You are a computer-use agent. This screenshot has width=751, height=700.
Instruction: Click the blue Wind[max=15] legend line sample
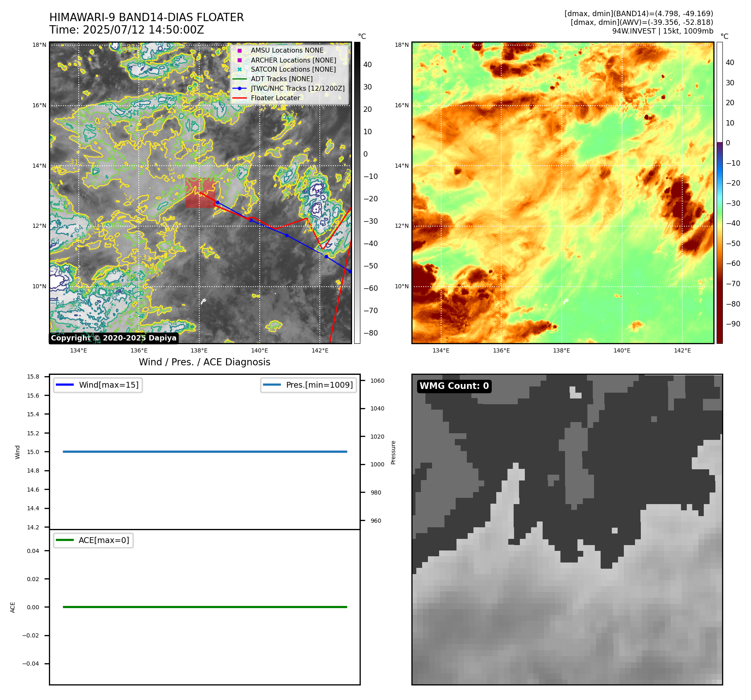65,385
